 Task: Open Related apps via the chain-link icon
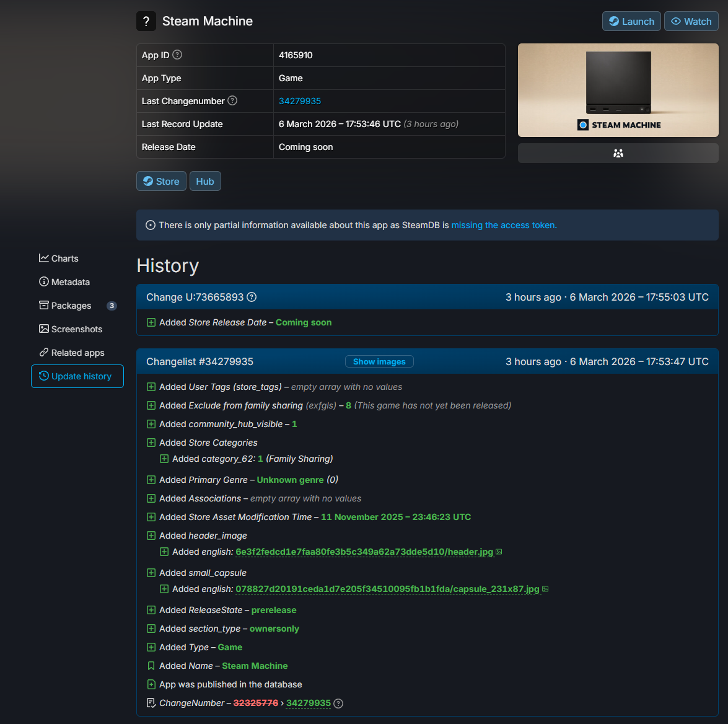tap(43, 353)
